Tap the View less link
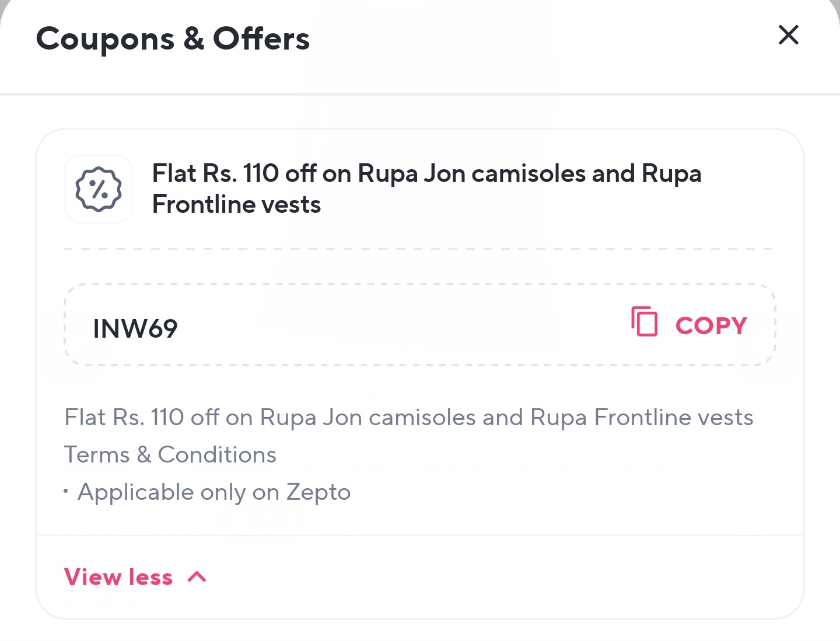Screen dimensions: 840x641 [x=118, y=577]
